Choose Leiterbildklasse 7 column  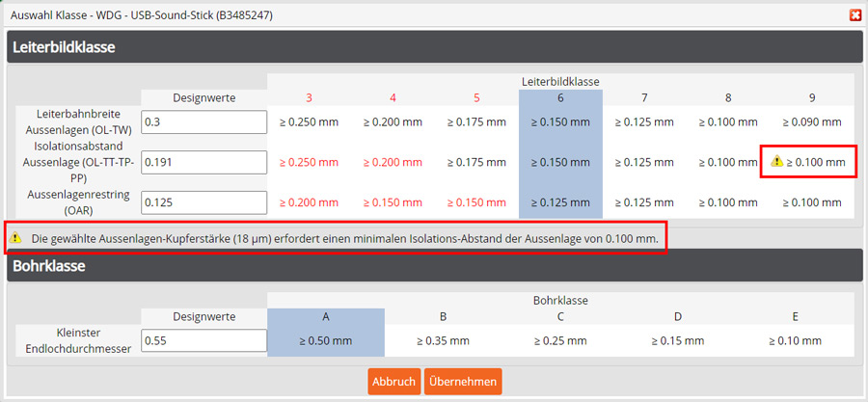(x=644, y=97)
